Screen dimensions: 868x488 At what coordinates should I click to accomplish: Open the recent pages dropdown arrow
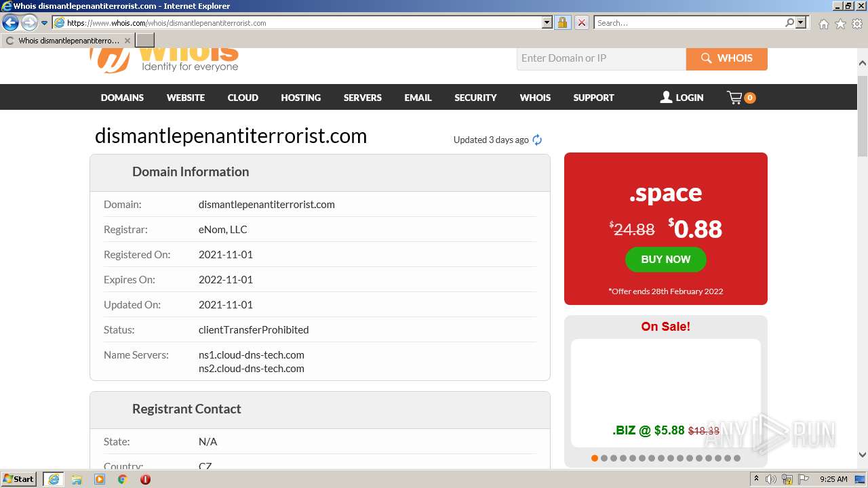[45, 23]
